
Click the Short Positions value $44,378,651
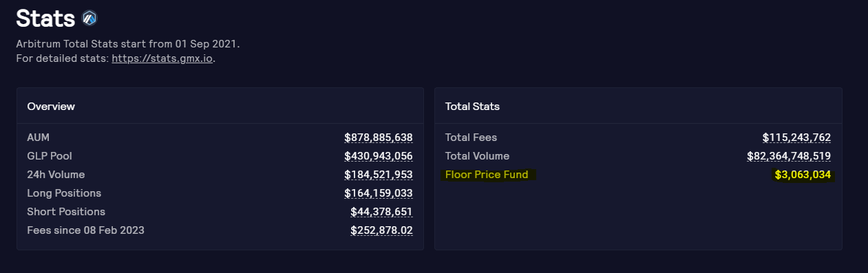(x=381, y=212)
